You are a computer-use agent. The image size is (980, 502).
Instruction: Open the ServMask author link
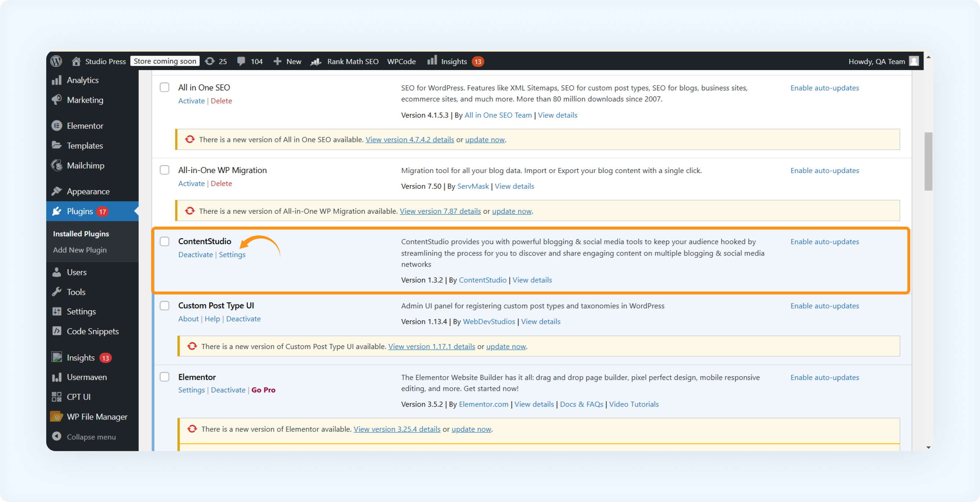coord(473,186)
